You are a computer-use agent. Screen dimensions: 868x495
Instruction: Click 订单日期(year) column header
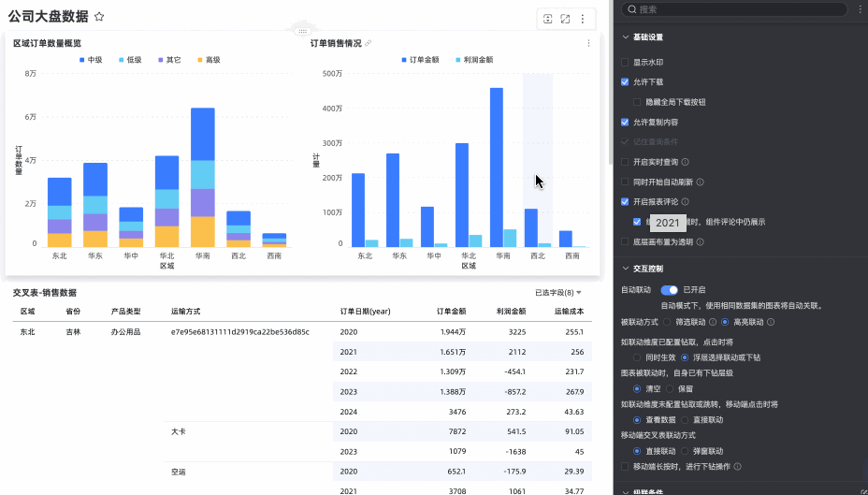[365, 312]
